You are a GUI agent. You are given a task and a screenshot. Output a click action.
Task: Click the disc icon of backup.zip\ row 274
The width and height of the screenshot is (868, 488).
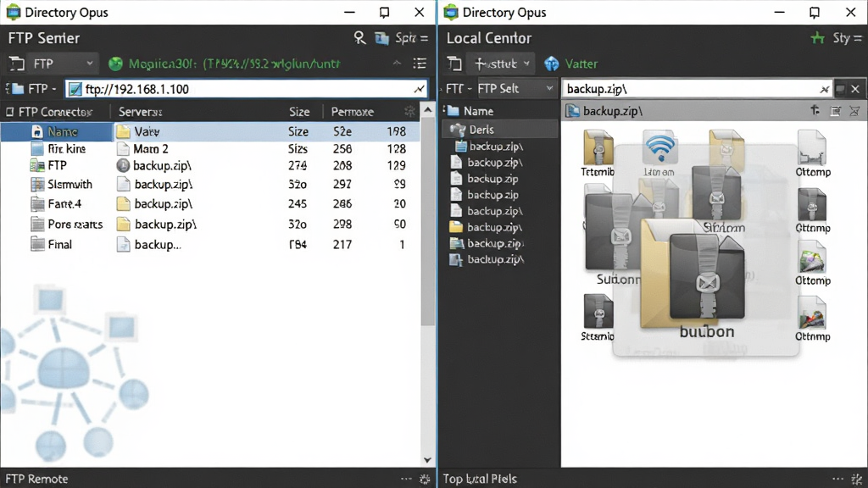pyautogui.click(x=123, y=165)
